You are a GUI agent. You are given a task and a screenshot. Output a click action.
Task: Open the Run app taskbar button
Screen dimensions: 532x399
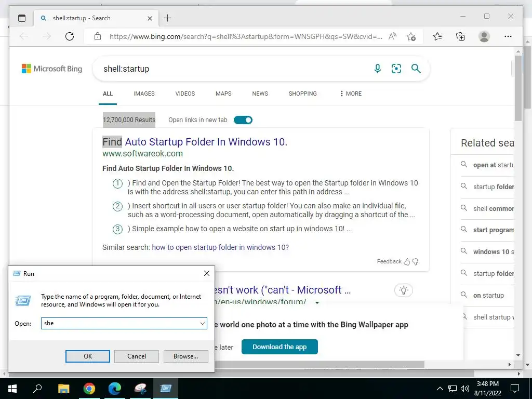(x=166, y=389)
